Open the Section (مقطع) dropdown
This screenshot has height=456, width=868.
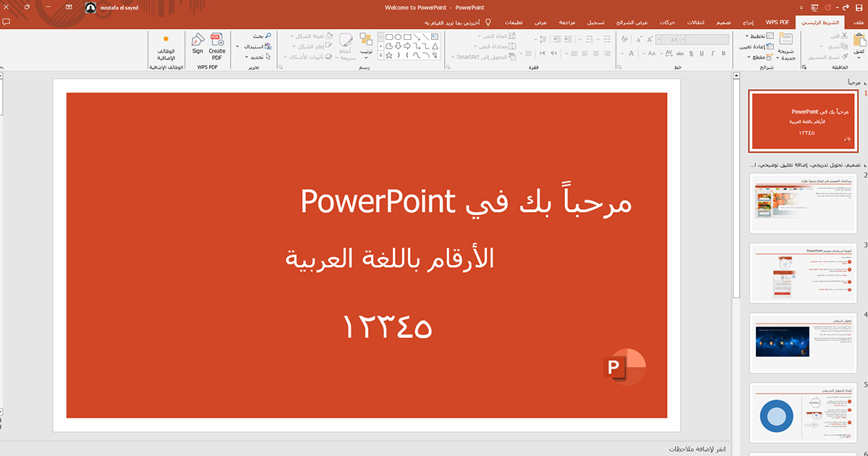[x=759, y=56]
